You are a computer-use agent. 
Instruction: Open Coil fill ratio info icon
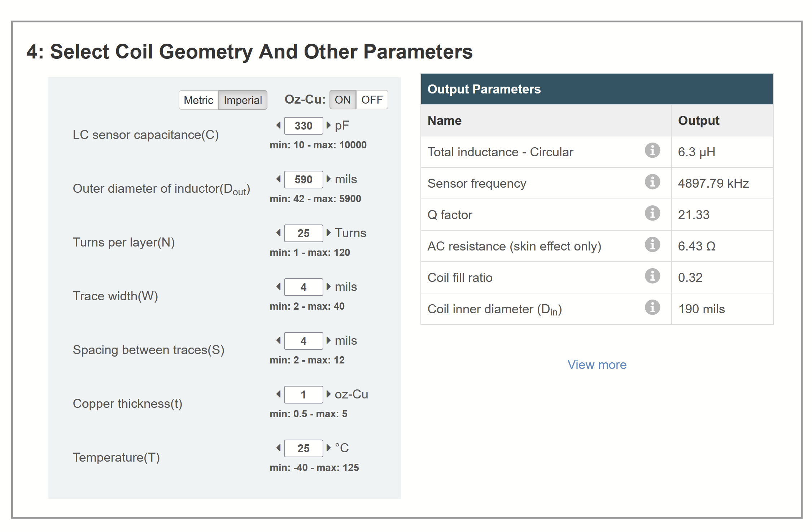[652, 276]
